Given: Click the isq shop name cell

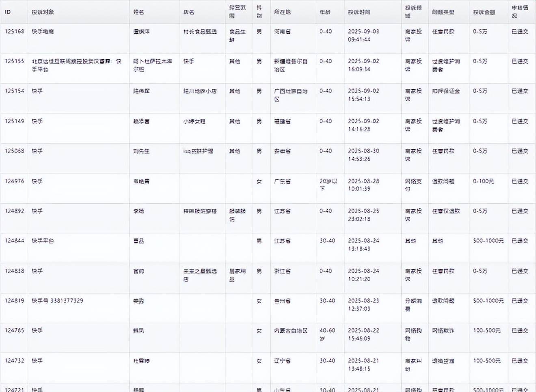Looking at the screenshot, I should 198,151.
